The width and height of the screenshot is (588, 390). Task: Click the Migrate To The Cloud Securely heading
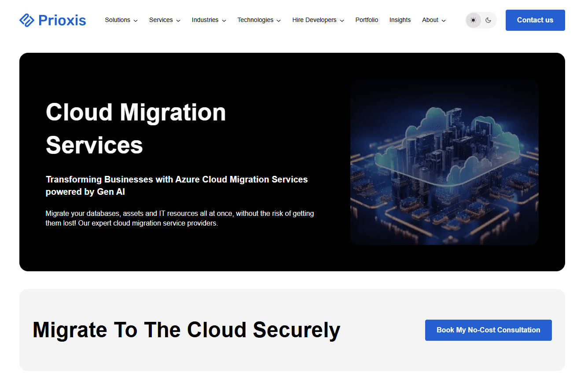pyautogui.click(x=186, y=330)
